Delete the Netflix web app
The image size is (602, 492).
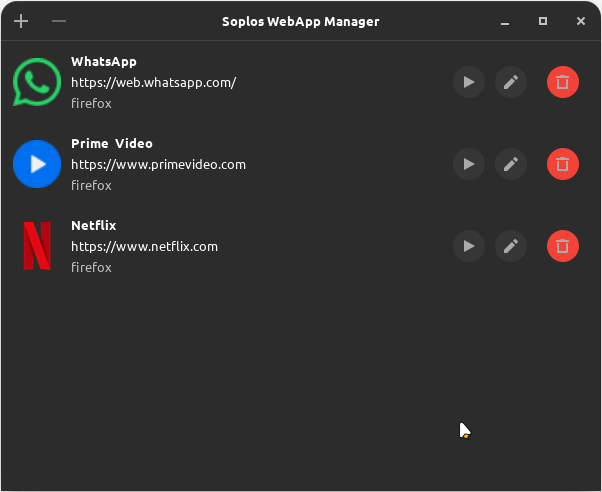[x=563, y=245]
